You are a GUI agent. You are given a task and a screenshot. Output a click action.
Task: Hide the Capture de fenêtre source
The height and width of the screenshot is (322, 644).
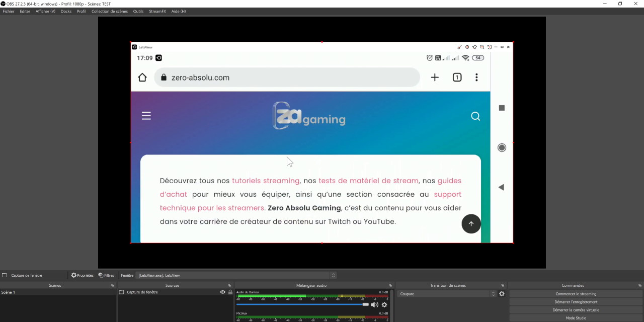[222, 292]
